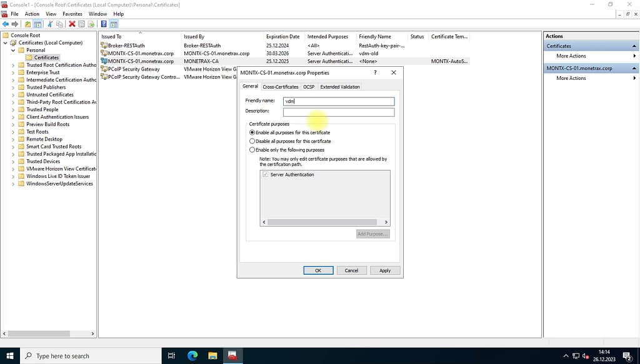This screenshot has width=640, height=364.
Task: Click the Cut scissors toolbar icon
Action: [x=49, y=24]
